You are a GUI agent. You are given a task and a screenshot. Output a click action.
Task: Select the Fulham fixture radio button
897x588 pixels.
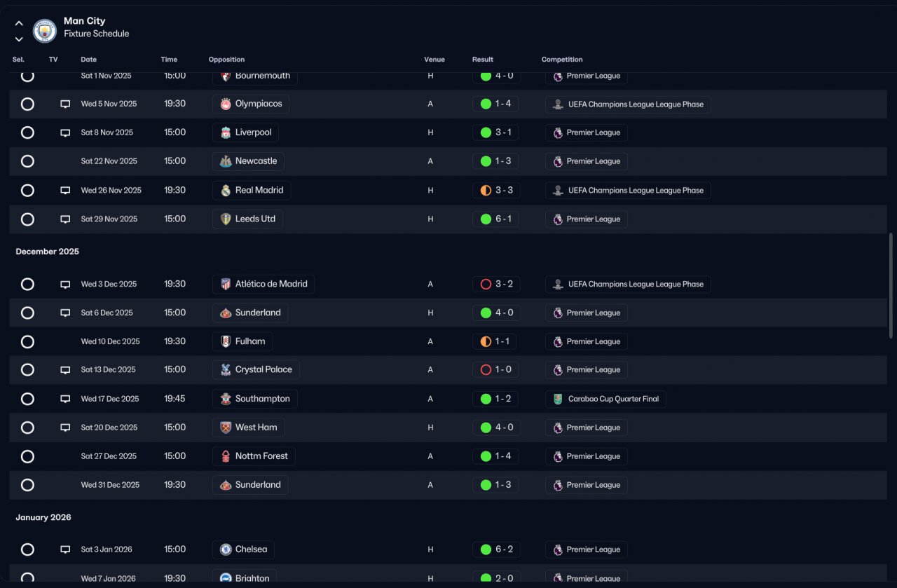pyautogui.click(x=27, y=342)
